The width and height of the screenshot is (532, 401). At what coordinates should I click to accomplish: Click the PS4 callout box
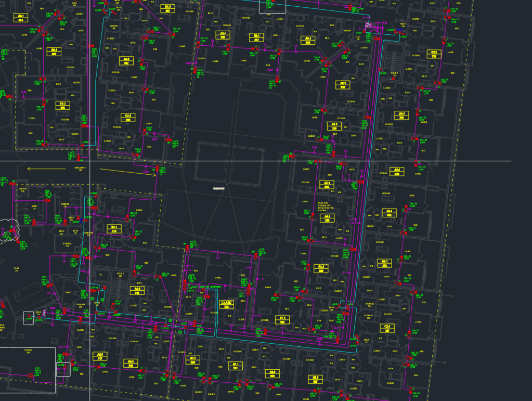tap(368, 24)
